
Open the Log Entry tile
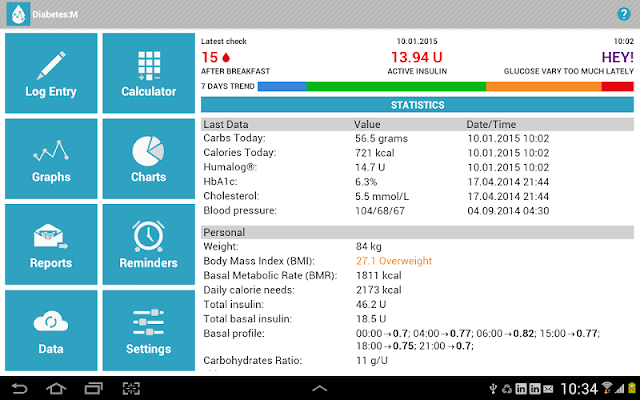click(51, 73)
